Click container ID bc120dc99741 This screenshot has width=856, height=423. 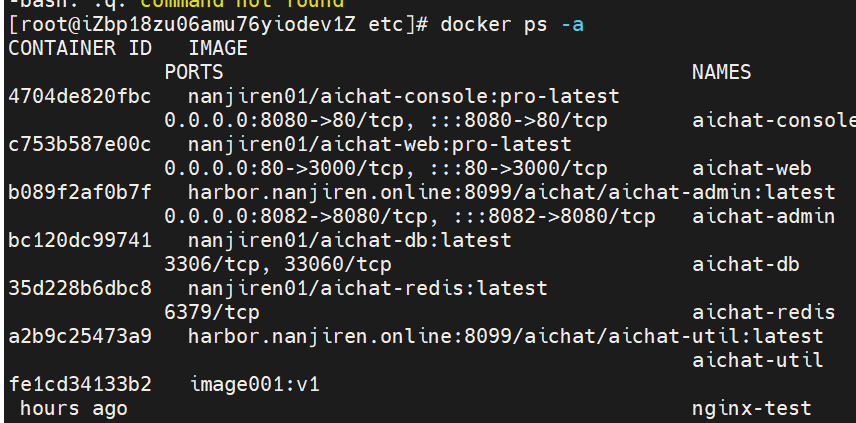[80, 241]
